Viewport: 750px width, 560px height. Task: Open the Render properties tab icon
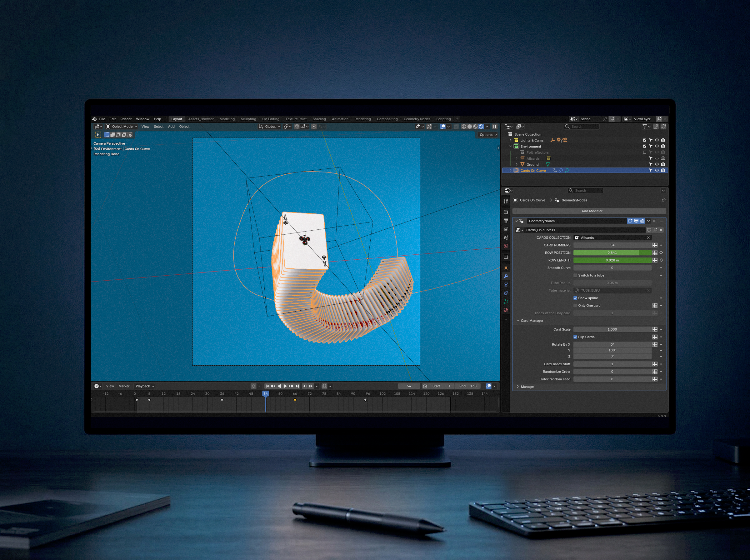coord(506,212)
